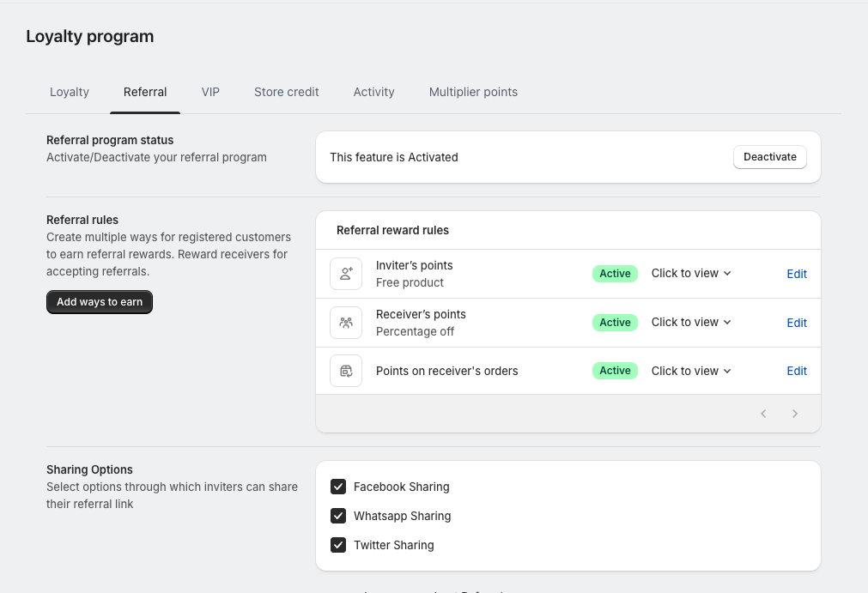The width and height of the screenshot is (868, 593).
Task: Edit the Points on receiver's orders rule
Action: coord(797,371)
